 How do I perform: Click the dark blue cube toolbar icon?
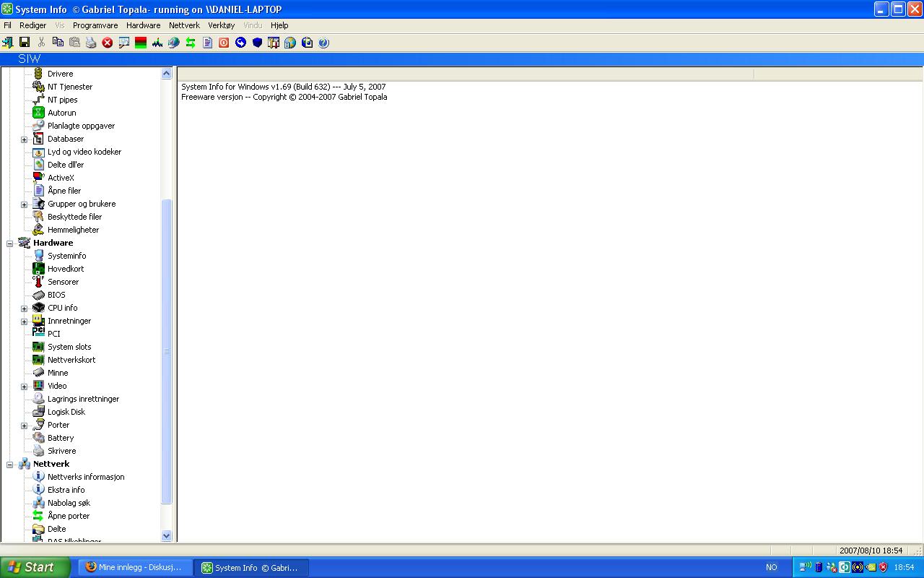click(x=257, y=43)
